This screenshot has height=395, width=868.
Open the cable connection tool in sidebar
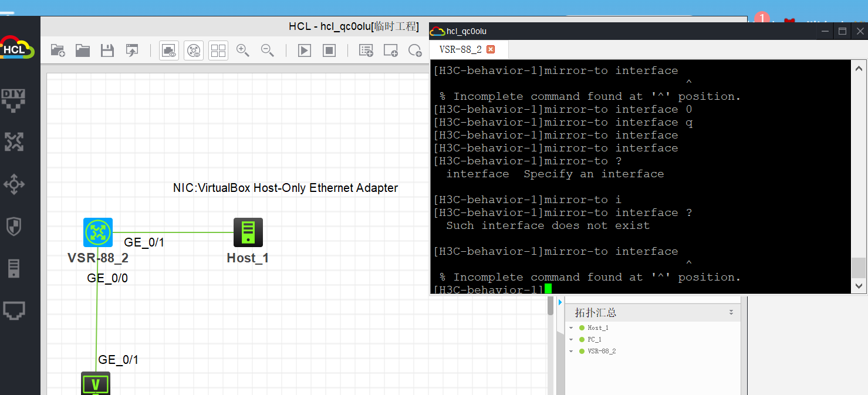coord(14,310)
